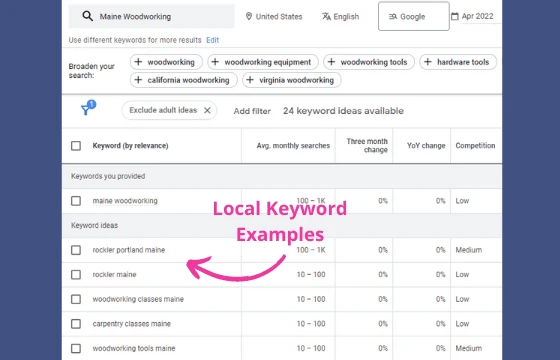Click the search magnifier icon
Screen dimensions: 560x360
pyautogui.click(x=88, y=16)
